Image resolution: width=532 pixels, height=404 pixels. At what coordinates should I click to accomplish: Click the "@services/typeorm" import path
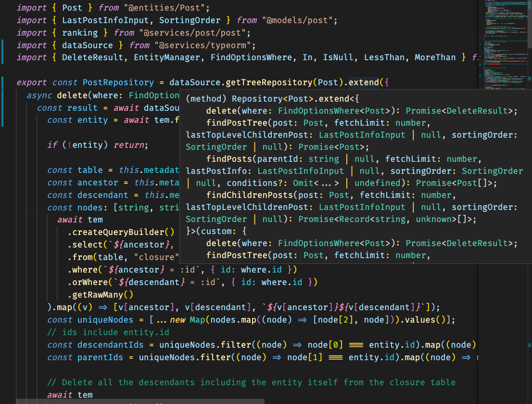[x=203, y=46]
